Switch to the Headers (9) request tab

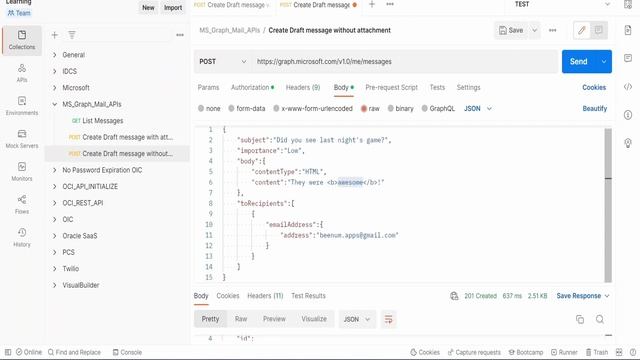(303, 87)
